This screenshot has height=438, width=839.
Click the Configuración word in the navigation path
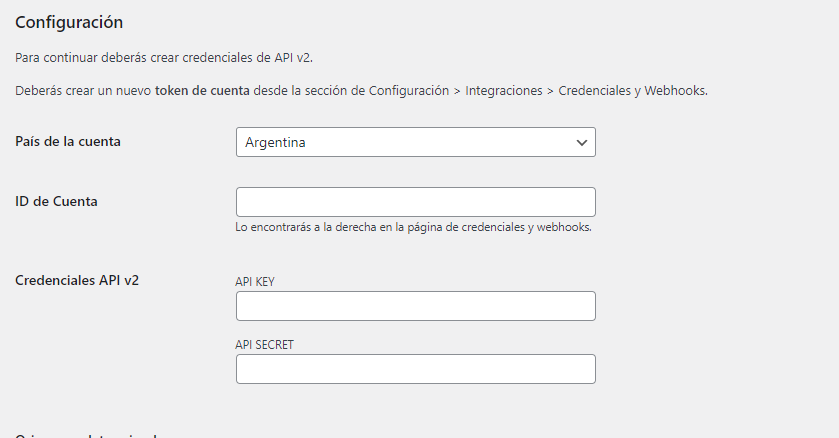409,91
